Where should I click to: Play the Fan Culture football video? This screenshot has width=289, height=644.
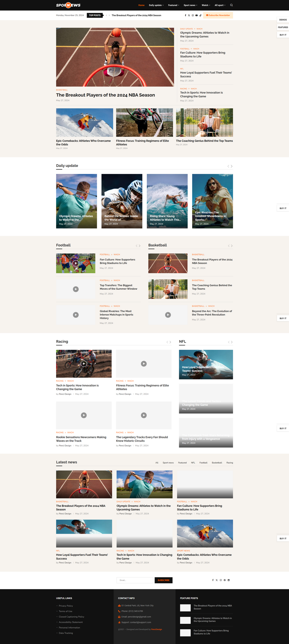(76, 263)
